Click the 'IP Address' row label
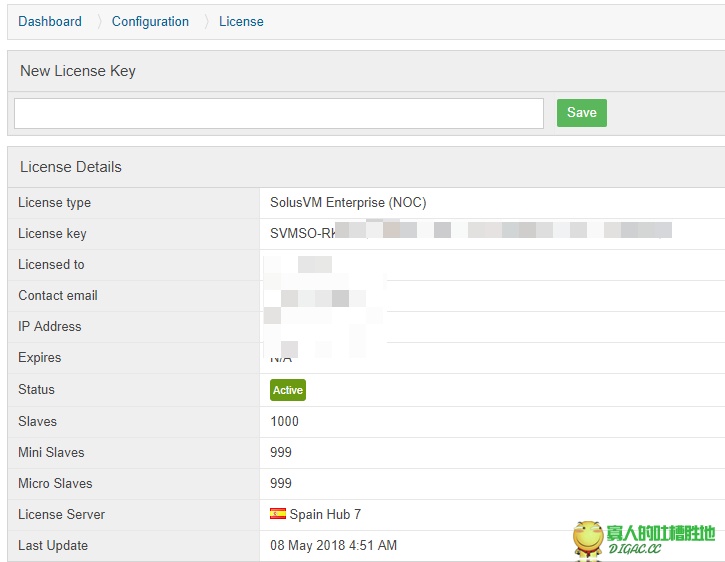Image resolution: width=725 pixels, height=562 pixels. pyautogui.click(x=49, y=327)
